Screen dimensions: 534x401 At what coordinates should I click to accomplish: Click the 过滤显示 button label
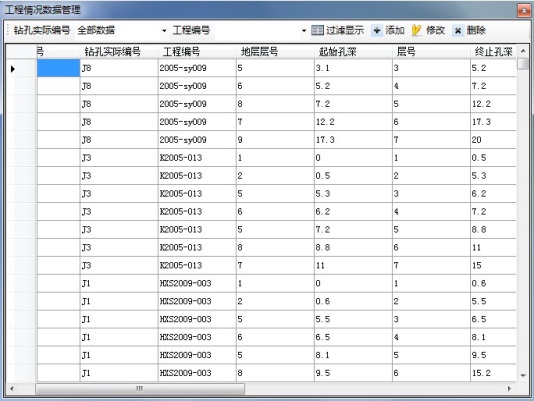click(345, 31)
